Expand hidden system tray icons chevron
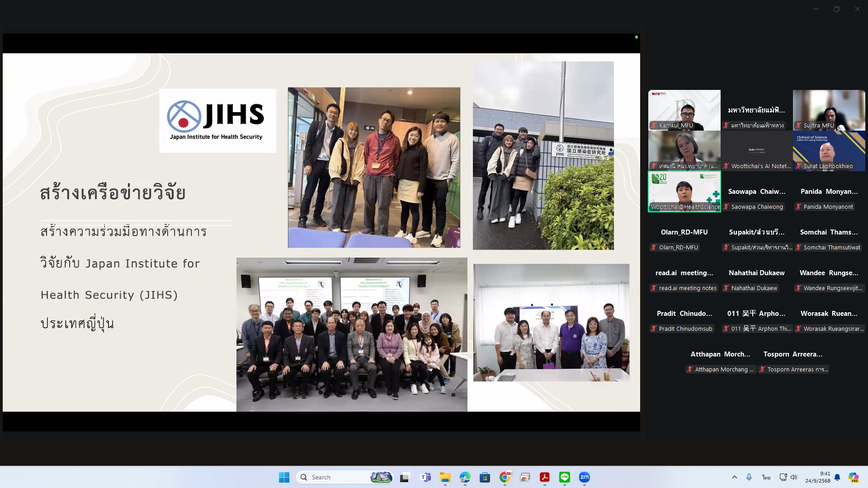 tap(734, 477)
